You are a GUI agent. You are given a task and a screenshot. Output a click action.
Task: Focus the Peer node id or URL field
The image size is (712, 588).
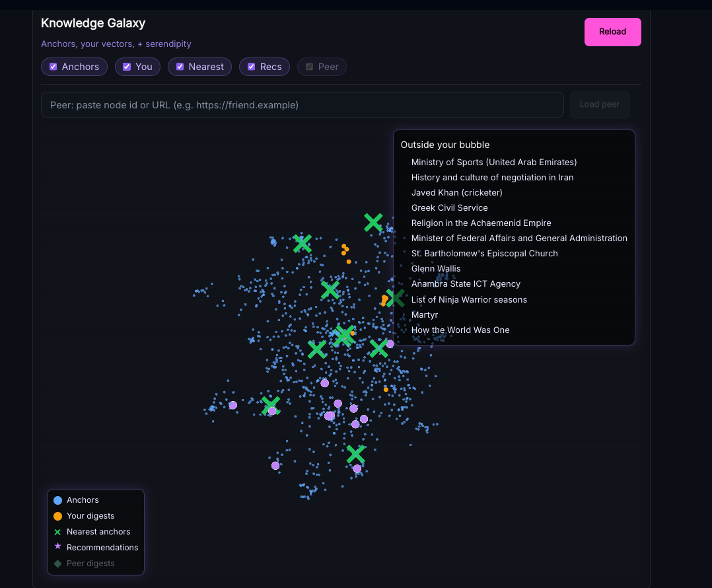[302, 105]
